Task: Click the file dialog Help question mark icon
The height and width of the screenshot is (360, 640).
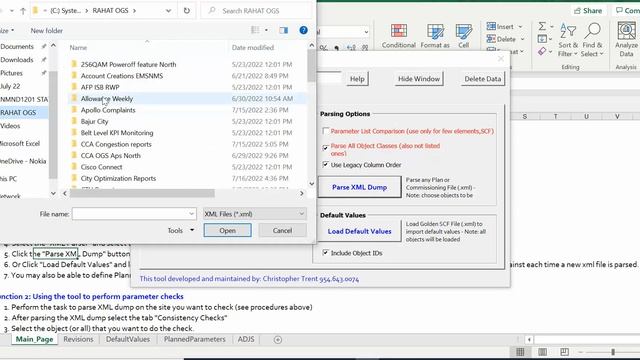Action: pyautogui.click(x=303, y=30)
